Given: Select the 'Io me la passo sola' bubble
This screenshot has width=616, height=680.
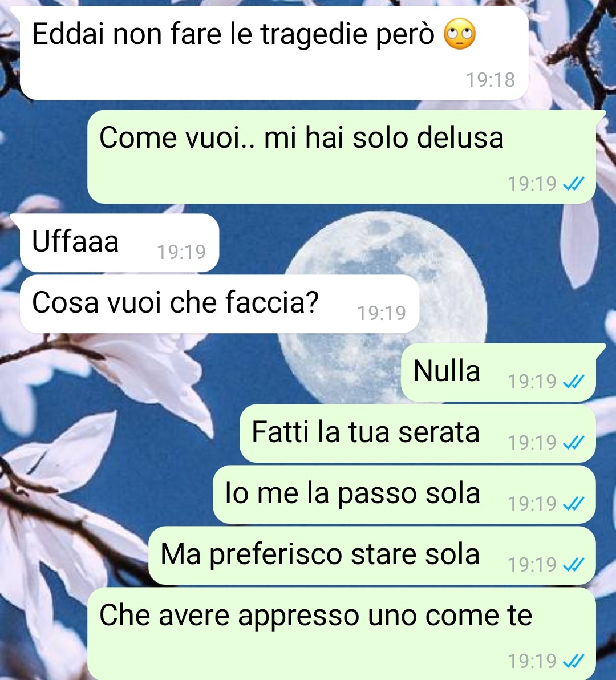Looking at the screenshot, I should [x=404, y=495].
